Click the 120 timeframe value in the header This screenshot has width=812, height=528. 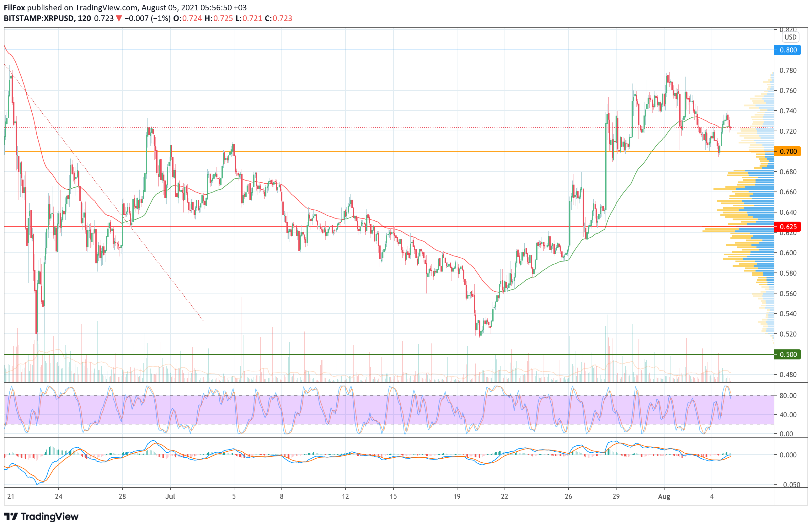coord(84,19)
